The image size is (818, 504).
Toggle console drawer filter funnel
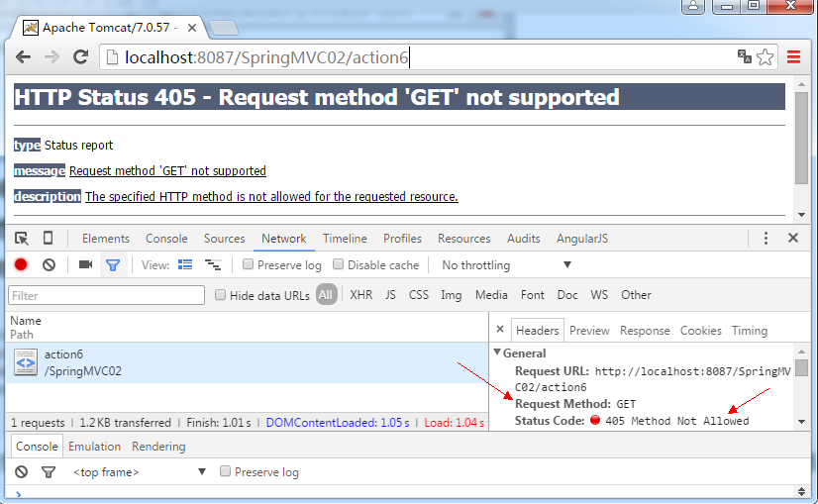tap(49, 472)
